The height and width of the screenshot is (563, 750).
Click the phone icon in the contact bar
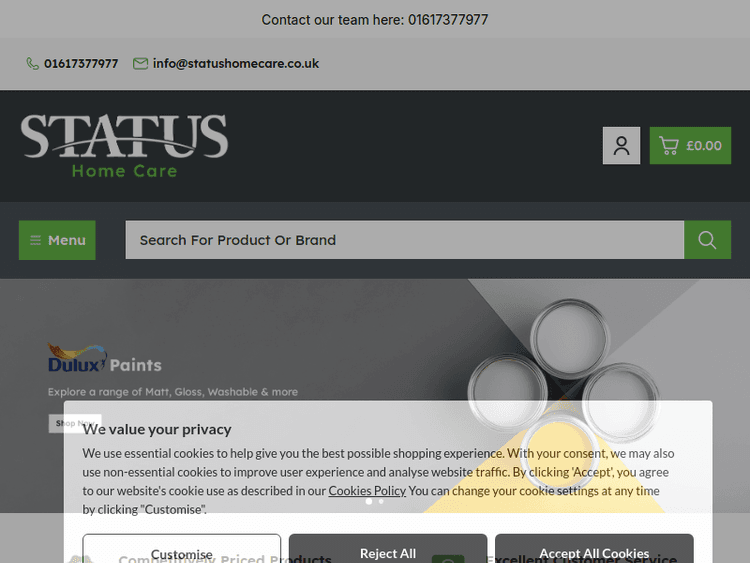pos(33,64)
